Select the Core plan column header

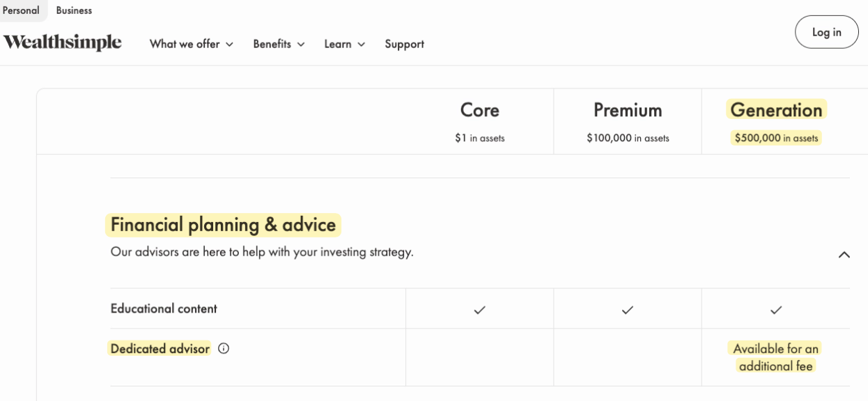pos(479,111)
